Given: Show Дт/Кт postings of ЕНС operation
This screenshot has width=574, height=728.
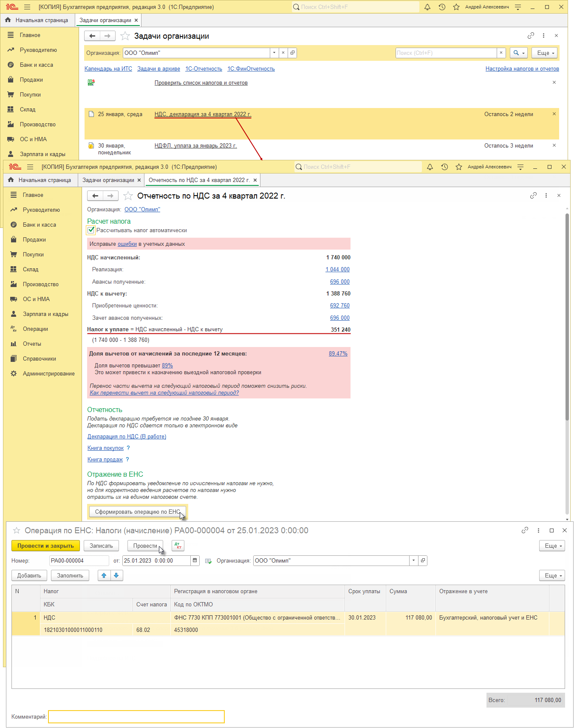Looking at the screenshot, I should [x=178, y=546].
